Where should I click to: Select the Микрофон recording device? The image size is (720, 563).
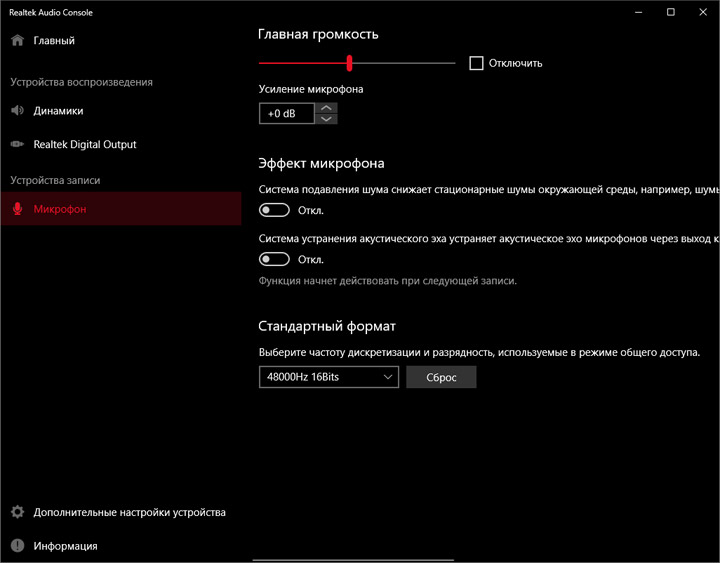[x=121, y=209]
